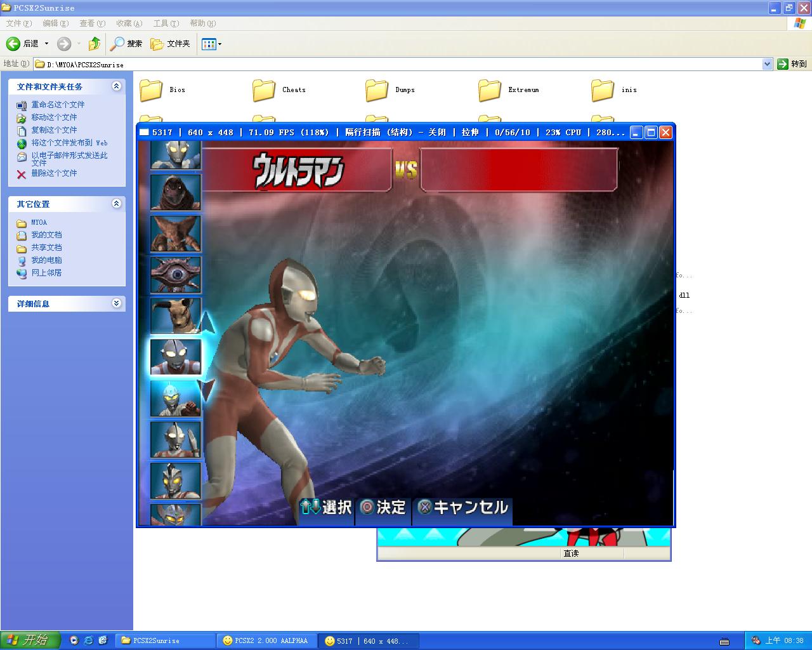This screenshot has width=812, height=650.
Task: Click the greyed-out Forward arrow button
Action: tap(64, 44)
